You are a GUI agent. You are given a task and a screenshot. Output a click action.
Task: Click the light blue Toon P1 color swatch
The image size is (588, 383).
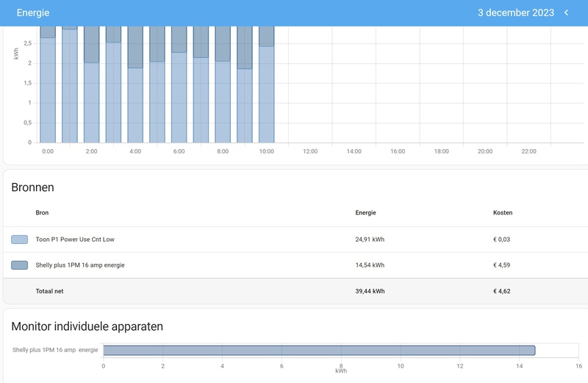click(20, 240)
